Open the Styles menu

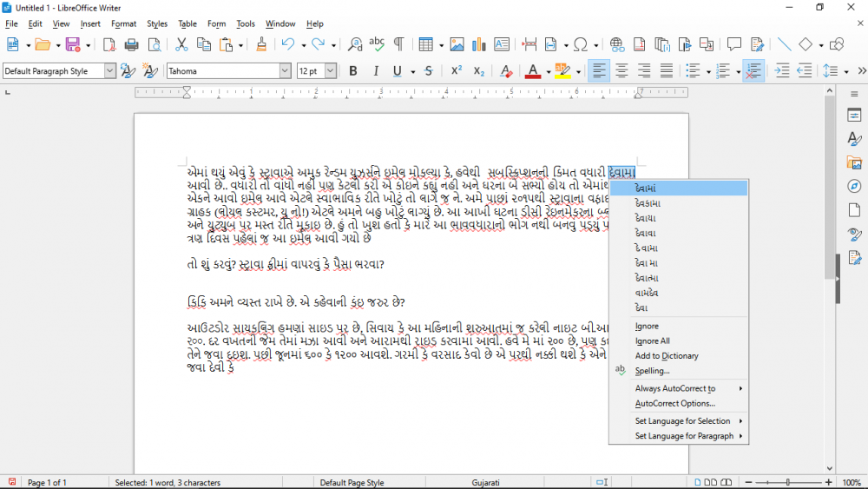(x=157, y=23)
